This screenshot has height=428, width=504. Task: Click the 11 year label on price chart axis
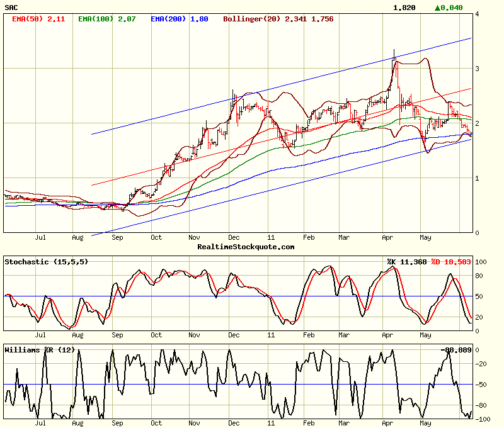pyautogui.click(x=271, y=237)
